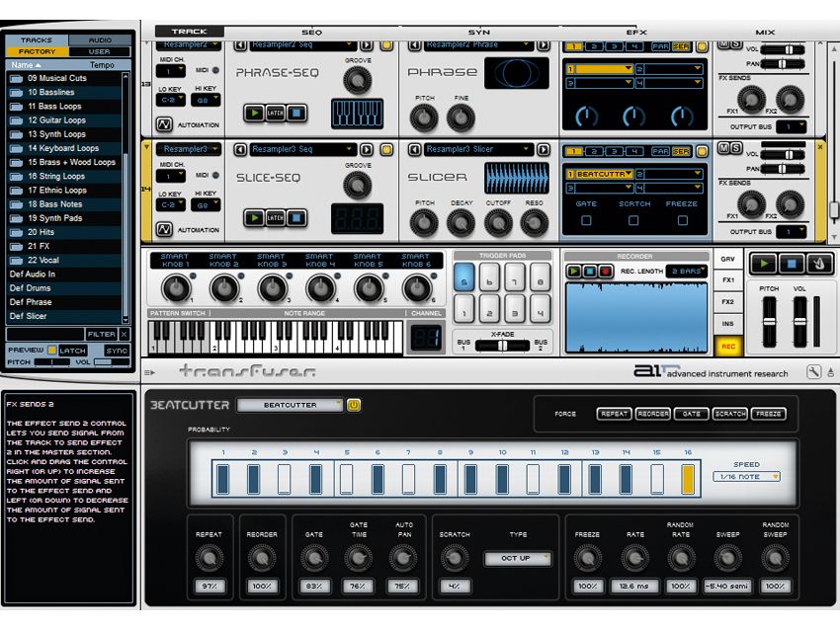This screenshot has width=840, height=630.
Task: Click the Force Freeze button
Action: pyautogui.click(x=768, y=415)
